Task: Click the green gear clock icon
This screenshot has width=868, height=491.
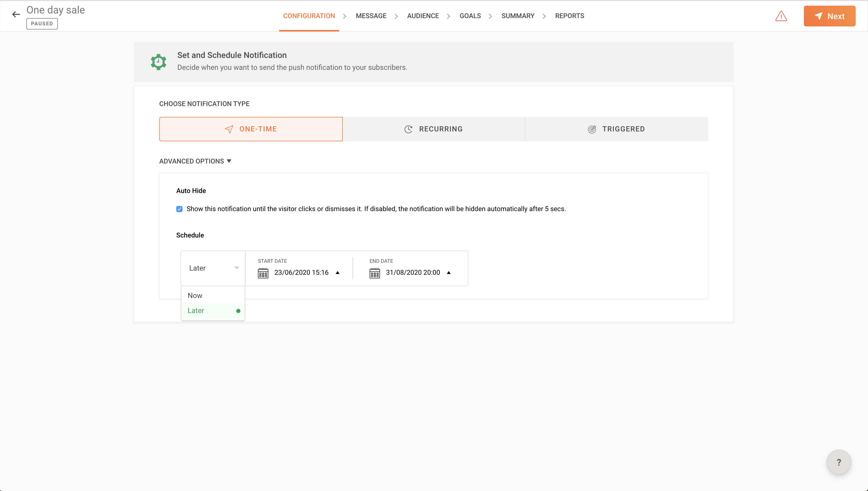Action: coord(158,62)
